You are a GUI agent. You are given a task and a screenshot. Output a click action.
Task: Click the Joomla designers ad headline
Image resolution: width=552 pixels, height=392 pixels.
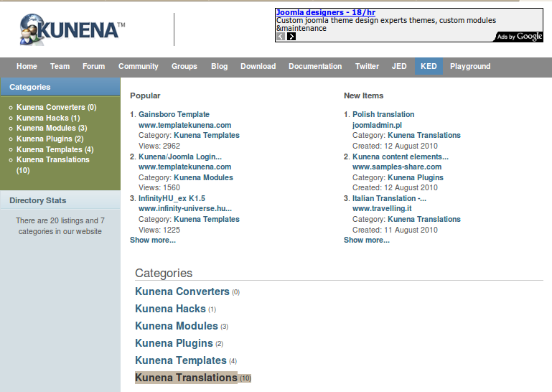click(x=325, y=12)
